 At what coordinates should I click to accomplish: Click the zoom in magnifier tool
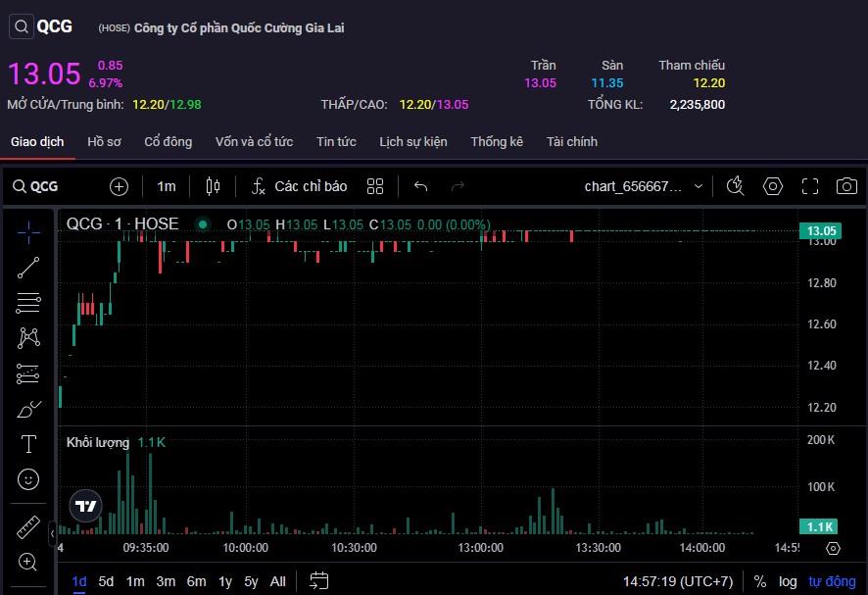[28, 563]
